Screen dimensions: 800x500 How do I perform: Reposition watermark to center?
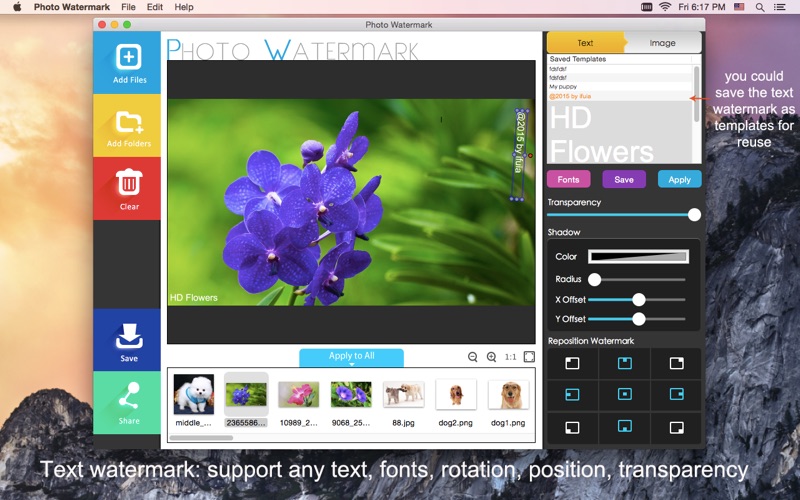coord(624,394)
